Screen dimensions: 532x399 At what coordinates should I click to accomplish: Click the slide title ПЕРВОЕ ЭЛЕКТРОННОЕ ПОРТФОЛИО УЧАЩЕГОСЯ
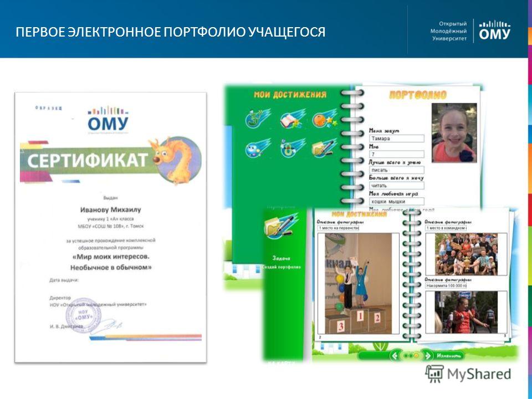(x=170, y=32)
